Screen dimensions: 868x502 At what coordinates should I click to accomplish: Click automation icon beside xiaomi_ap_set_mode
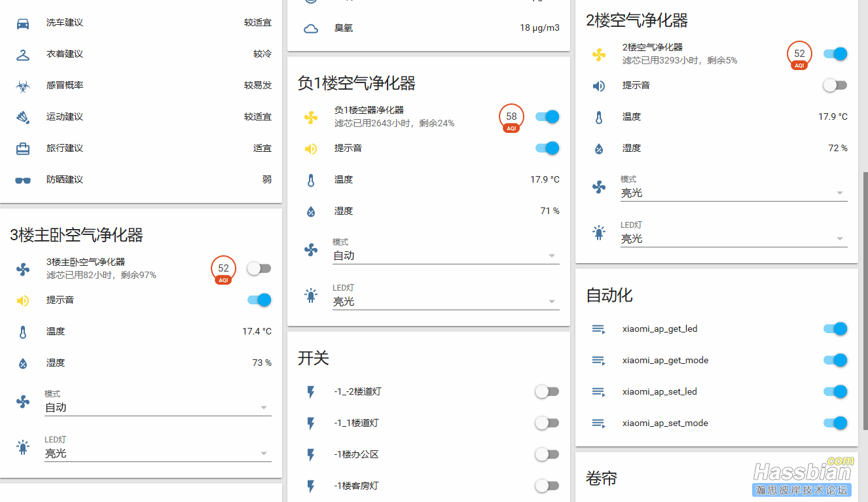click(599, 423)
